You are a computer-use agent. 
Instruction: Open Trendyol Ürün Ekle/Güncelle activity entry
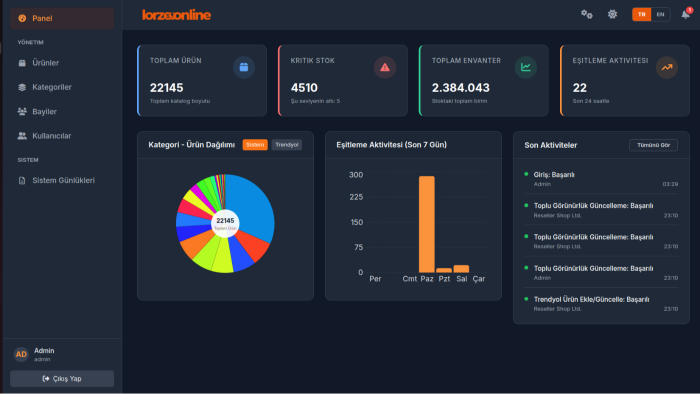[601, 304]
